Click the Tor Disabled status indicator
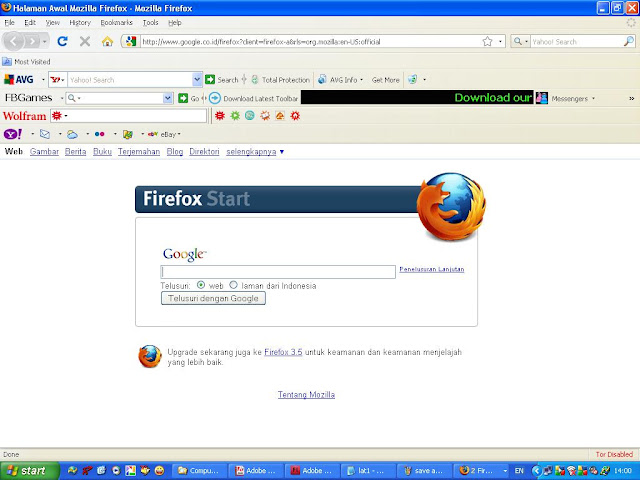This screenshot has height=480, width=640. tap(614, 454)
